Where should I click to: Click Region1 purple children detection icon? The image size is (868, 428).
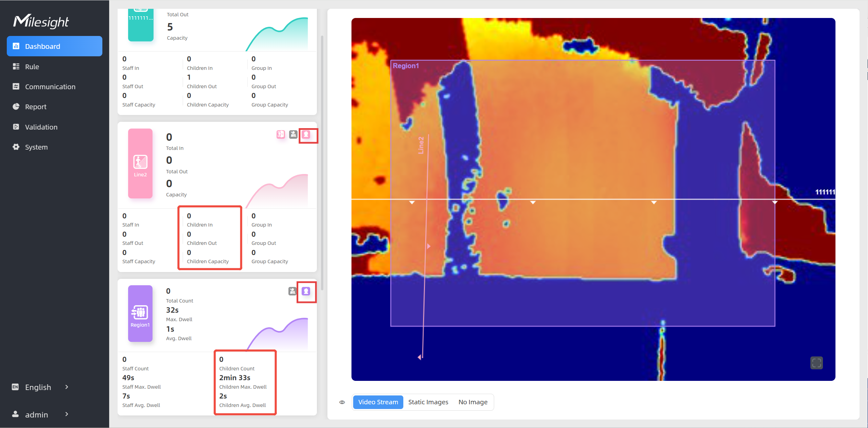pos(306,291)
